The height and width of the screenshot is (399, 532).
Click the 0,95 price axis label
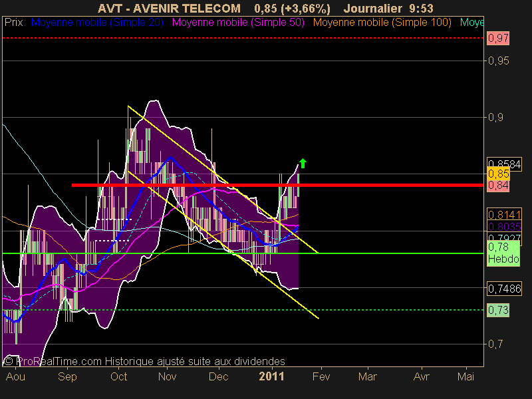(498, 61)
